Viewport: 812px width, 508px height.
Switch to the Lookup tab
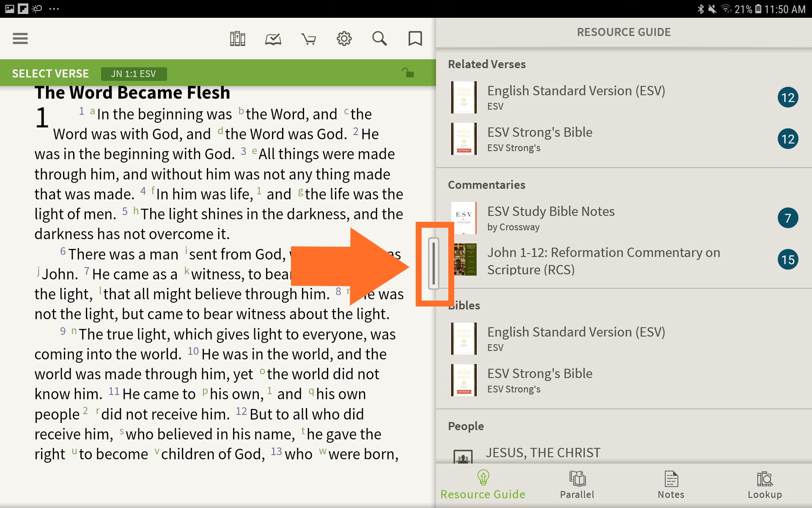coord(765,485)
